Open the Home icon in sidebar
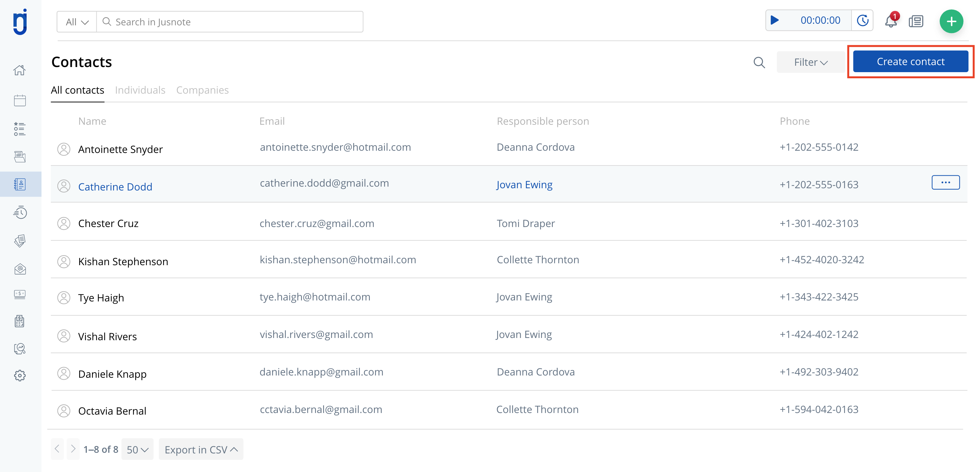 (x=20, y=71)
